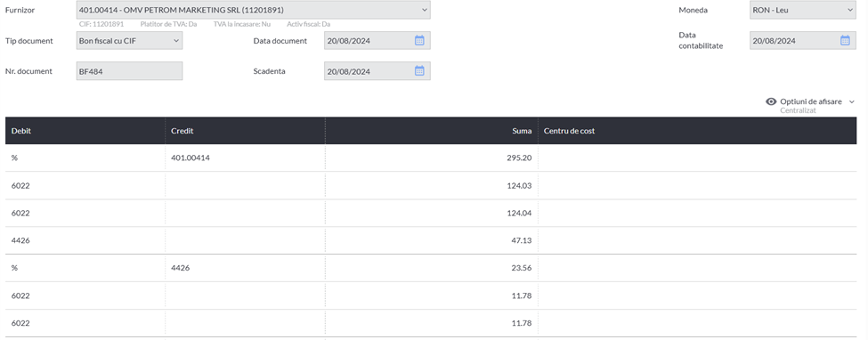Click the eye icon near Optiuni de afisare
This screenshot has height=340, width=868.
pos(771,101)
